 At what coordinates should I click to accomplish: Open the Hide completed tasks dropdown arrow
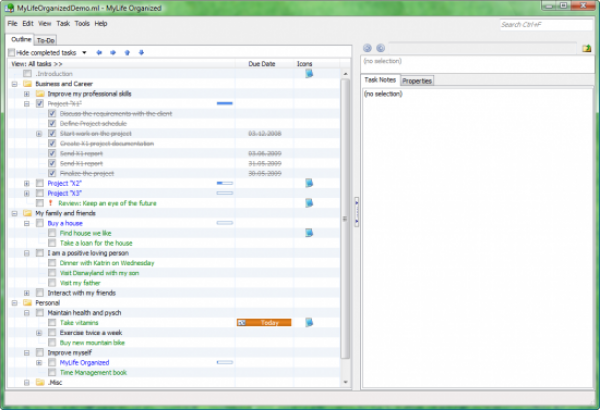point(84,52)
